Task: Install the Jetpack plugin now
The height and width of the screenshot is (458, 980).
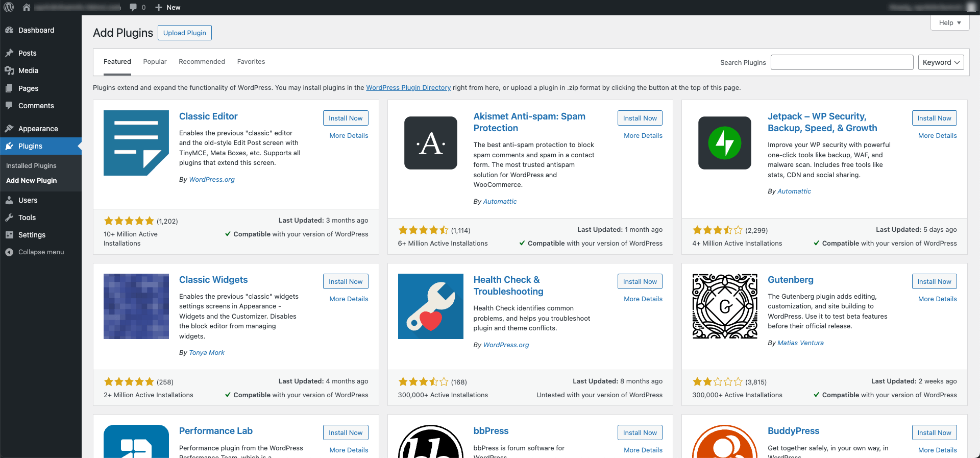Action: pos(934,118)
